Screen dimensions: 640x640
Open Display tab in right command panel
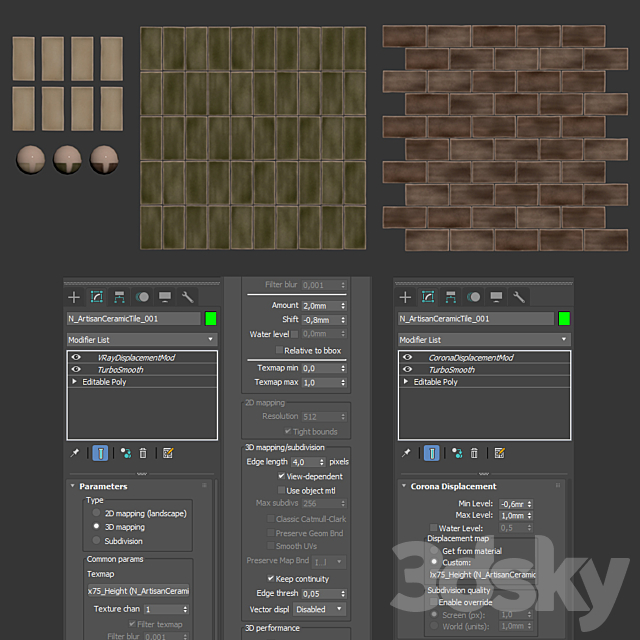[496, 297]
